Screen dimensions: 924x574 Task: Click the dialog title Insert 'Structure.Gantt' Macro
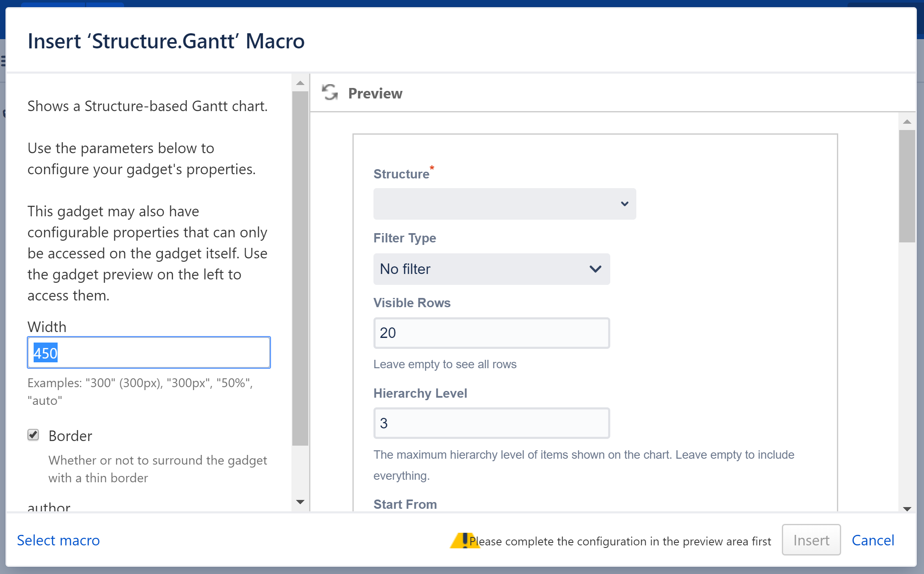(x=166, y=41)
